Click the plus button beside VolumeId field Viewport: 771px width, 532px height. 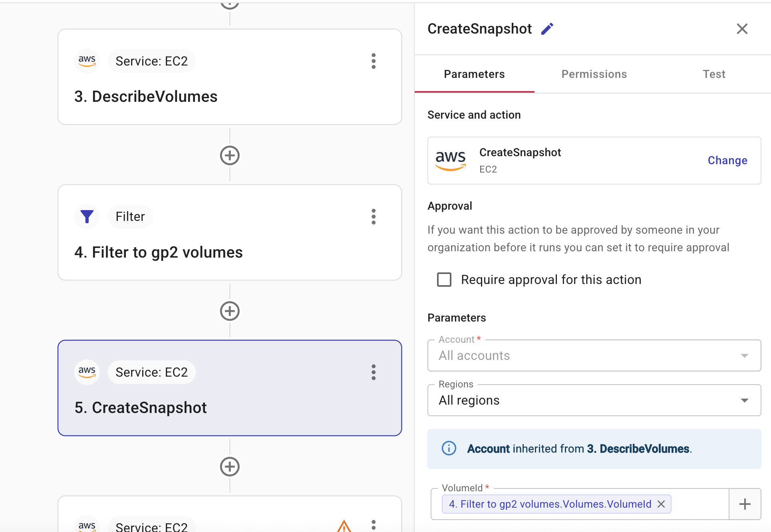pyautogui.click(x=745, y=504)
